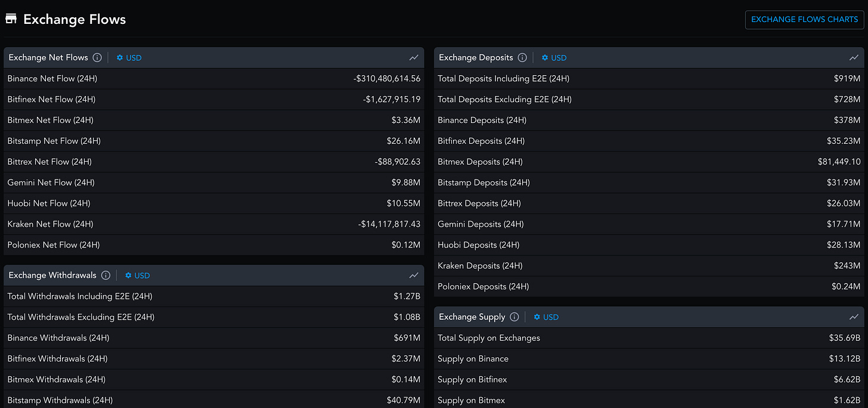Select the Huobi Deposits (24H) row
Screen dimensions: 868x408
coord(649,245)
